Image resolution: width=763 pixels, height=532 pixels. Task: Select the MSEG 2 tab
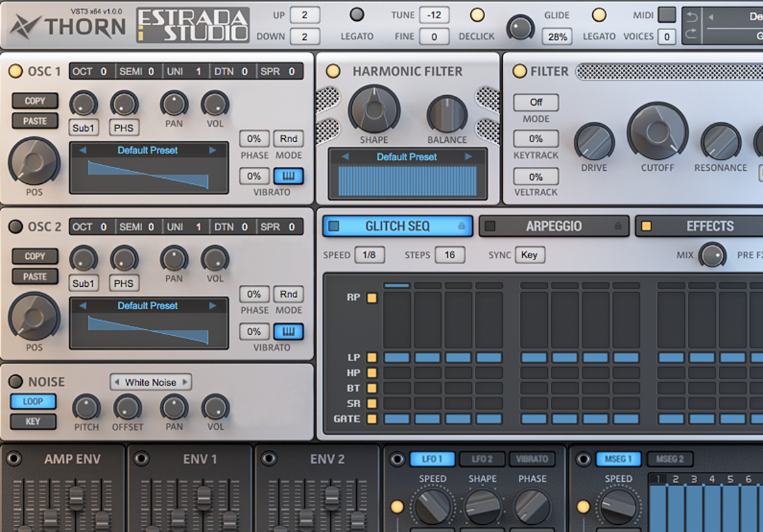(670, 458)
